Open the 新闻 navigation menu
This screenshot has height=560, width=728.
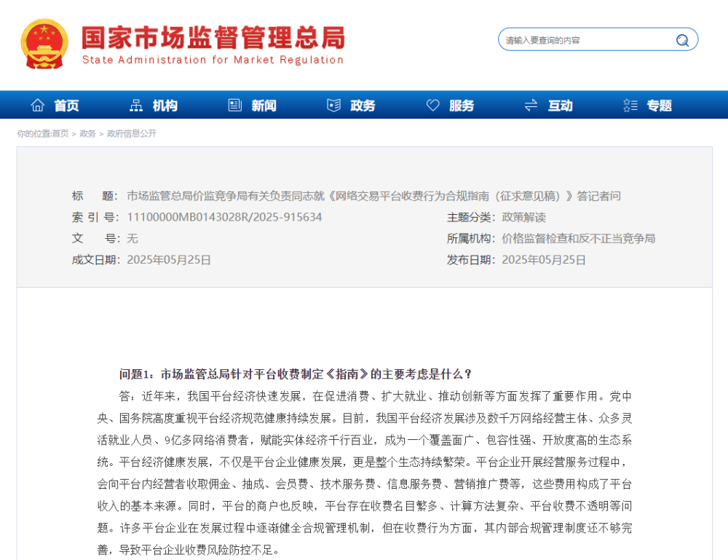point(264,106)
